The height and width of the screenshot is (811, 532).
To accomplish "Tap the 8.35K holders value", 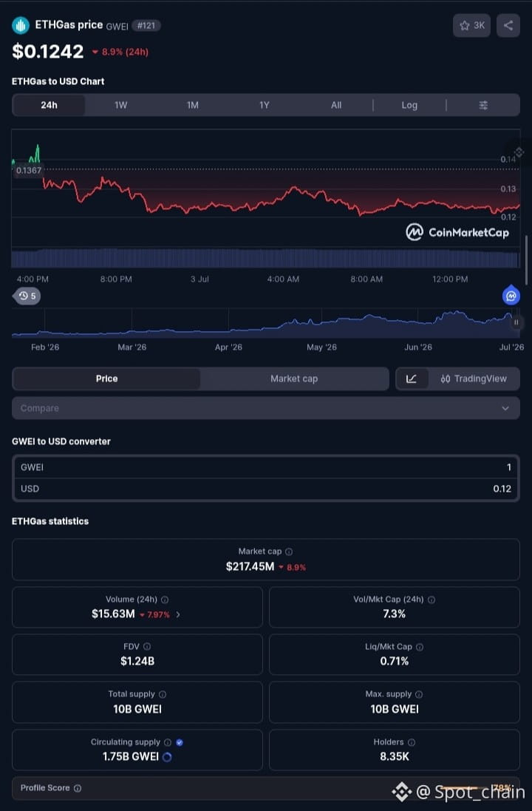I will point(395,757).
